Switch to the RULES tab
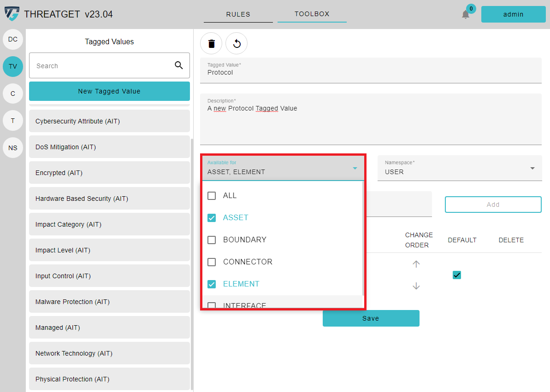 tap(238, 14)
